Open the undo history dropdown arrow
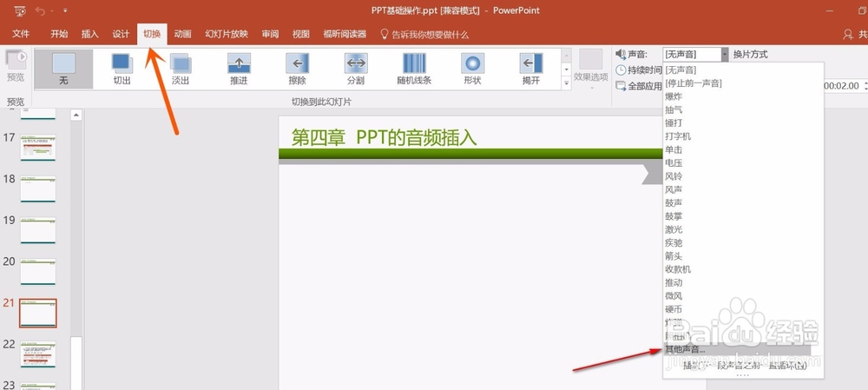Image resolution: width=868 pixels, height=390 pixels. tap(52, 10)
